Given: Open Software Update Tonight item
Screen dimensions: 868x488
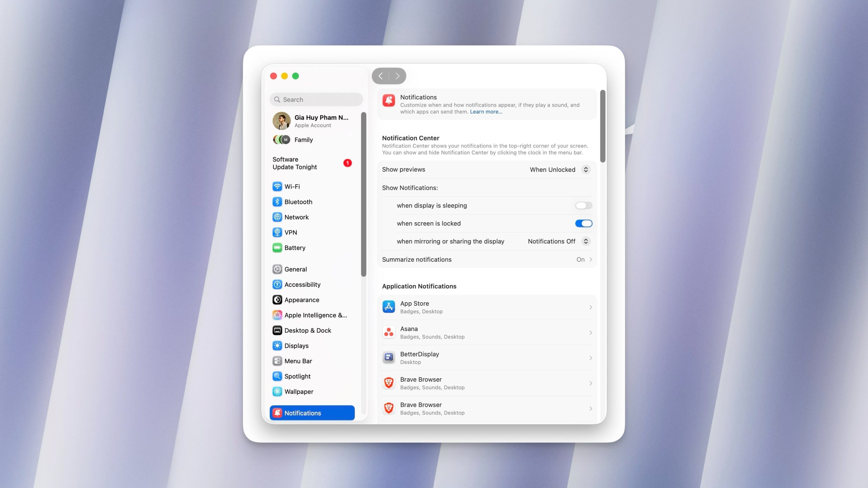Looking at the screenshot, I should point(295,163).
